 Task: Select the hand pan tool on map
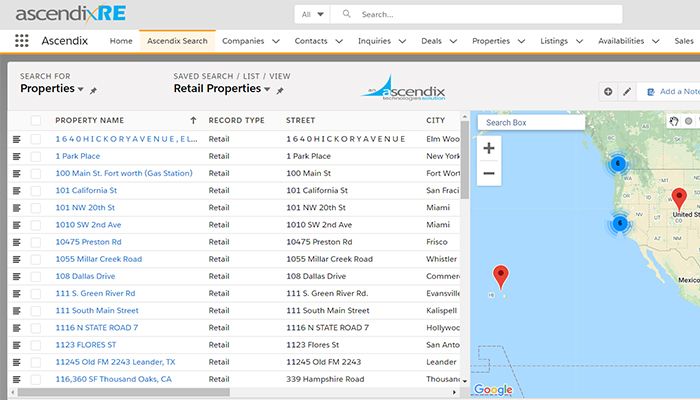tap(673, 121)
